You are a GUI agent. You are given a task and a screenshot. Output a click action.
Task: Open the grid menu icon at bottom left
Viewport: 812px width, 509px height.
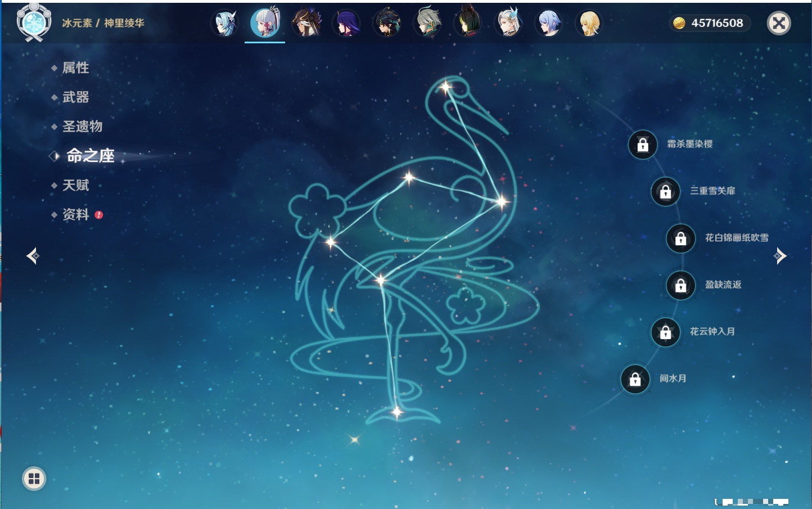[x=34, y=479]
